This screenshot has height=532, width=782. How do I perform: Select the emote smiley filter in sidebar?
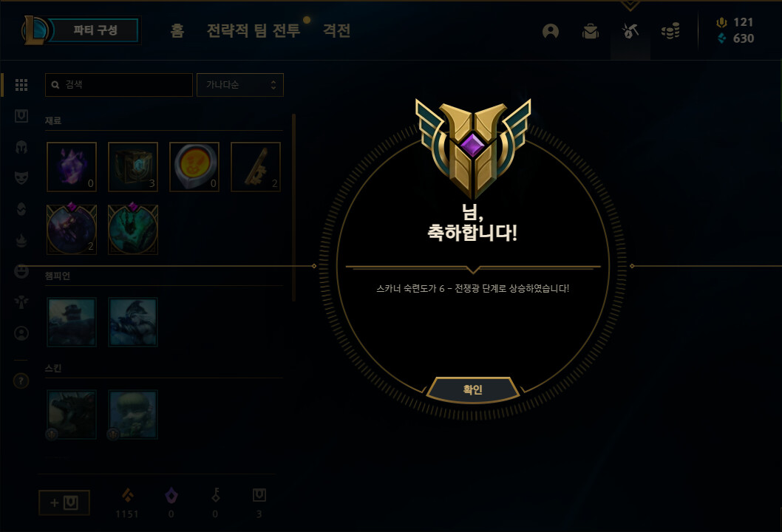click(21, 271)
